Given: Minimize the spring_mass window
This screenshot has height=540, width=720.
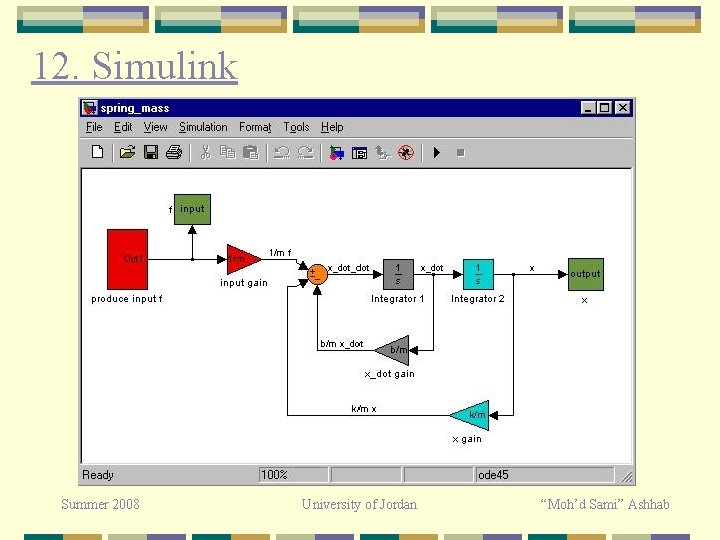Looking at the screenshot, I should [x=588, y=108].
